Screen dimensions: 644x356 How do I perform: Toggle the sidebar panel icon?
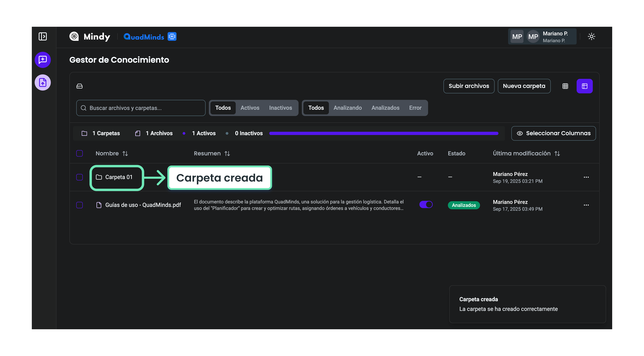[43, 36]
